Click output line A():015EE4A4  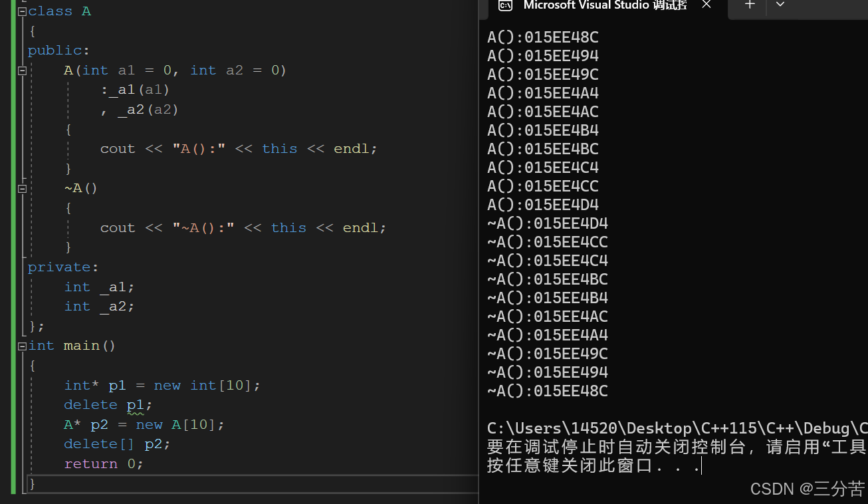(x=543, y=93)
